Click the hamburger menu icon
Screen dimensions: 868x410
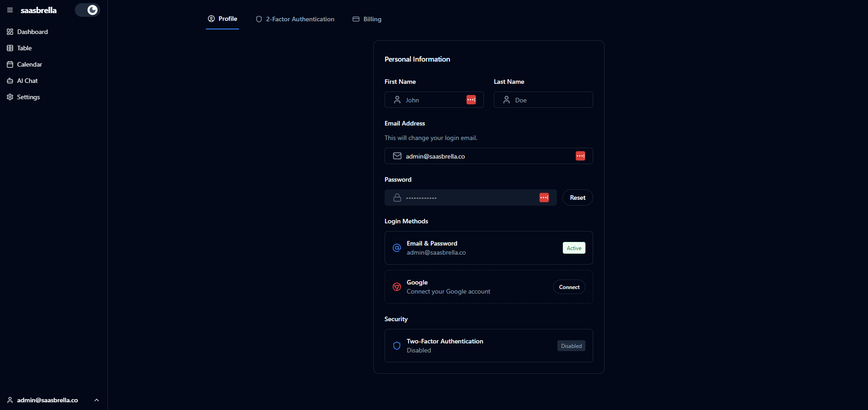coord(10,10)
